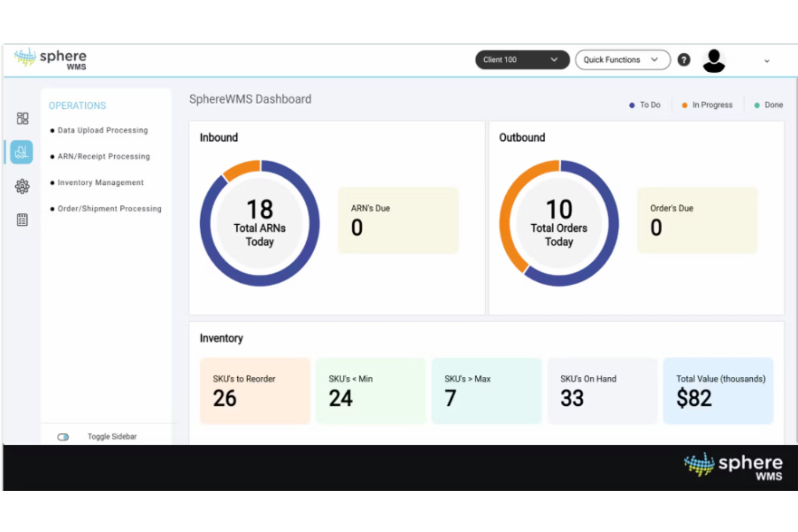
Task: Click Data Upload Processing
Action: 102,130
